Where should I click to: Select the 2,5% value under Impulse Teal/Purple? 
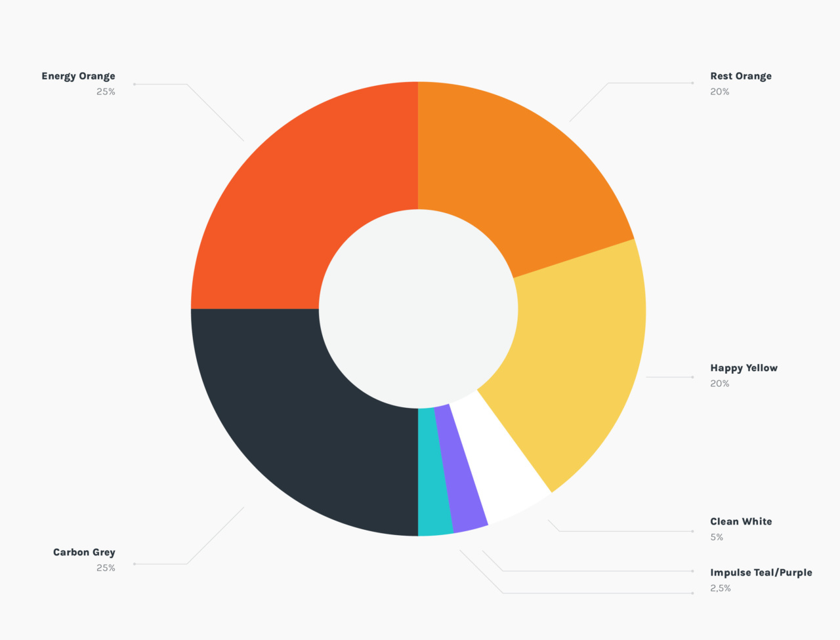point(720,588)
